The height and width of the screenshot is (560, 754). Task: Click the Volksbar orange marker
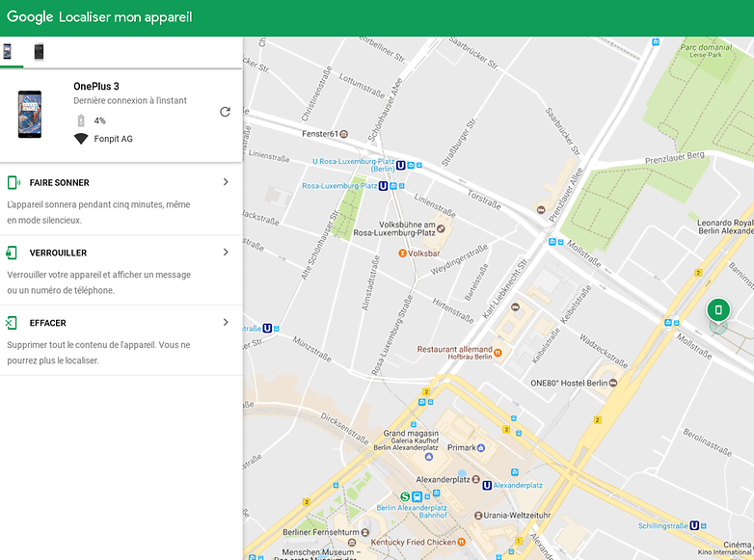point(402,253)
